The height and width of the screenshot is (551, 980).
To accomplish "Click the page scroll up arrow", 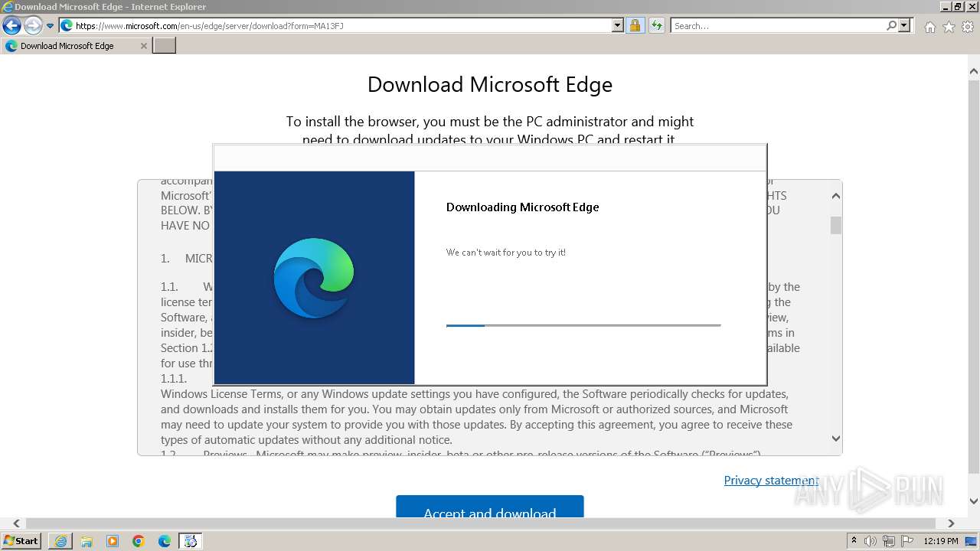I will 973,73.
